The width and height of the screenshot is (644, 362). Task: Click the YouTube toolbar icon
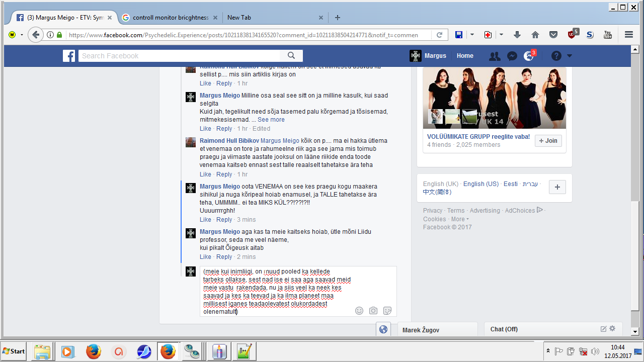608,35
